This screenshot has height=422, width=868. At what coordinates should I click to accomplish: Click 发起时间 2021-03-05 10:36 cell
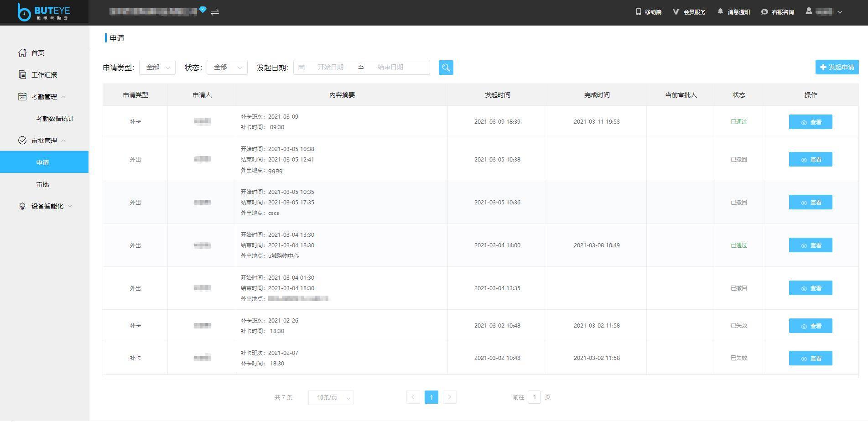point(497,203)
